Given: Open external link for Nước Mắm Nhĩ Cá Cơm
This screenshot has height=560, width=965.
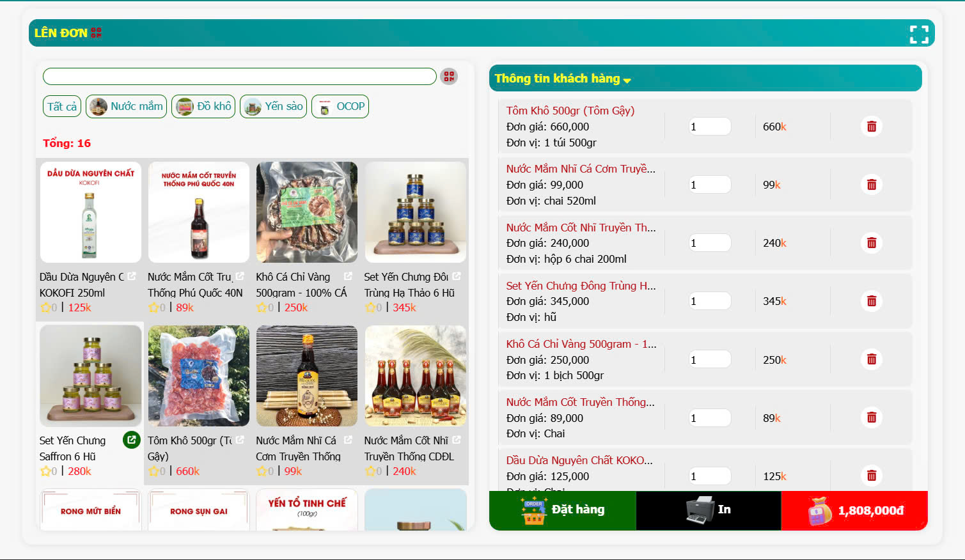Looking at the screenshot, I should click(348, 440).
